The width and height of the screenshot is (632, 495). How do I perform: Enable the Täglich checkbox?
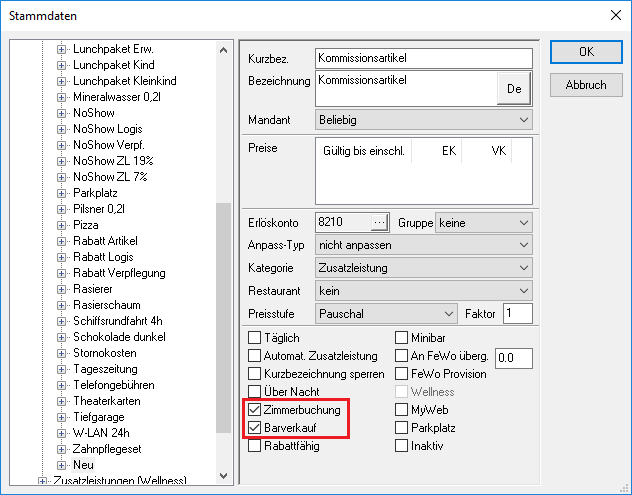(254, 338)
